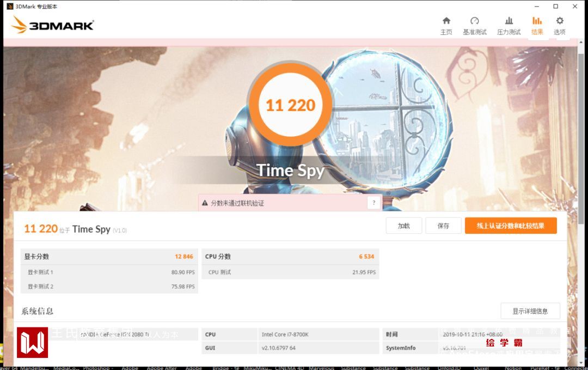Click the CPU 分数 label
588x370 pixels.
coord(218,257)
